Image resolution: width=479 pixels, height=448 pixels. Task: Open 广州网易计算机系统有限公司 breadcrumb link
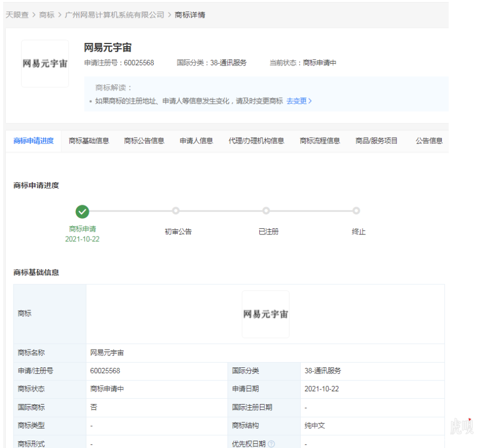(115, 15)
